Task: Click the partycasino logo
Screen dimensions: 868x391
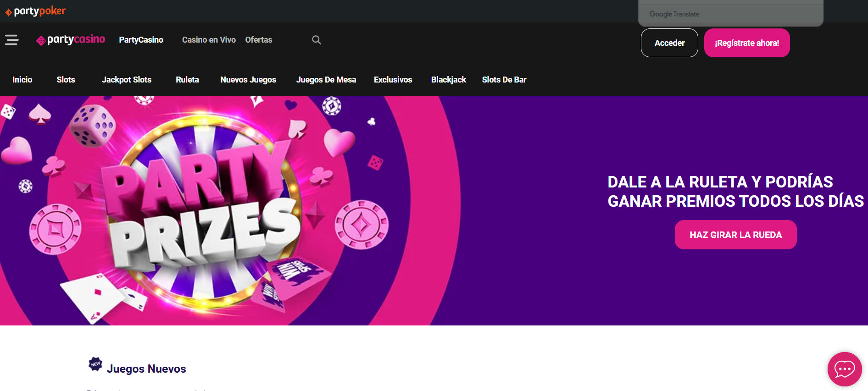Action: 71,40
